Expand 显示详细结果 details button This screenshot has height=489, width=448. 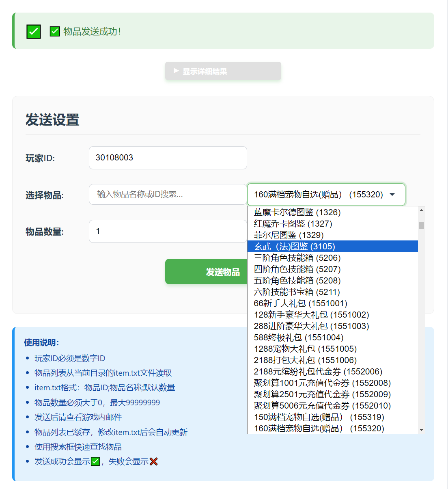pos(223,71)
